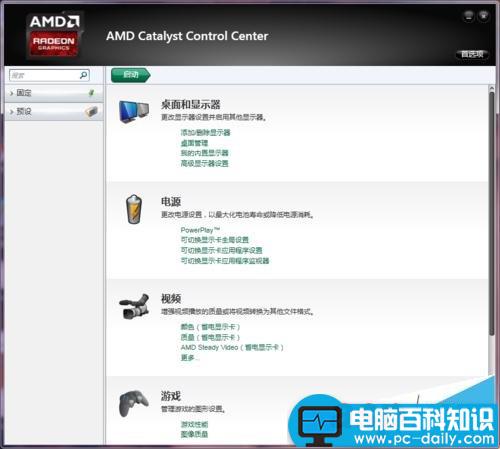Click the vertical scrollbar on right
500x449 pixels.
(492, 213)
